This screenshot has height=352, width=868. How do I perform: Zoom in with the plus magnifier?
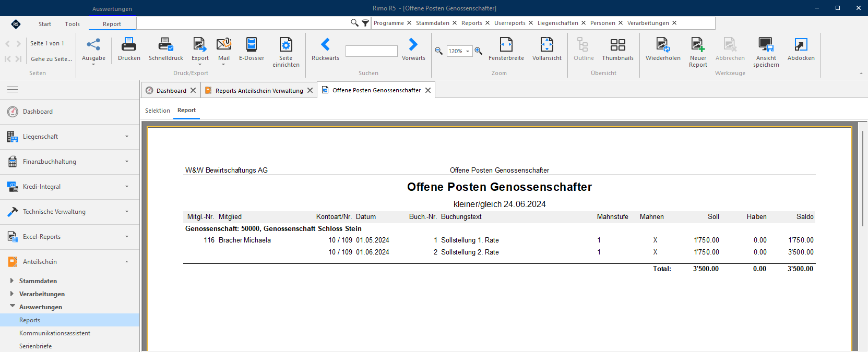[x=479, y=51]
